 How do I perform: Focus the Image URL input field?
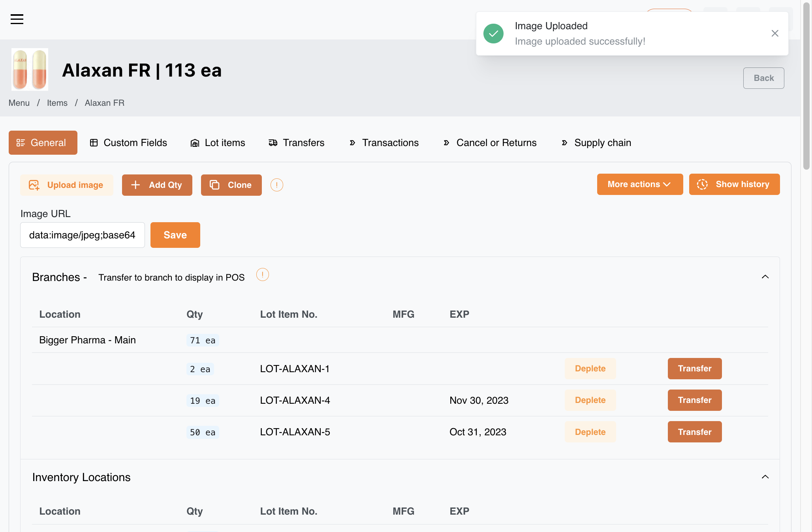83,235
